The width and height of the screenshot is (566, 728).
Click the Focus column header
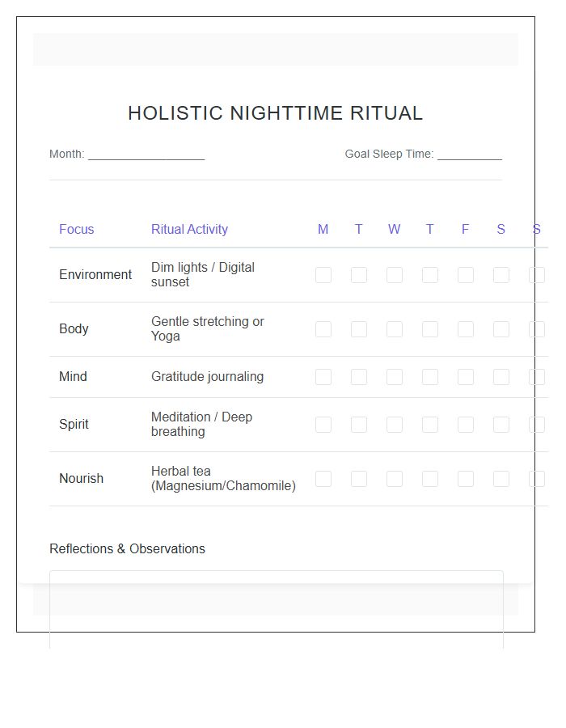pyautogui.click(x=77, y=230)
